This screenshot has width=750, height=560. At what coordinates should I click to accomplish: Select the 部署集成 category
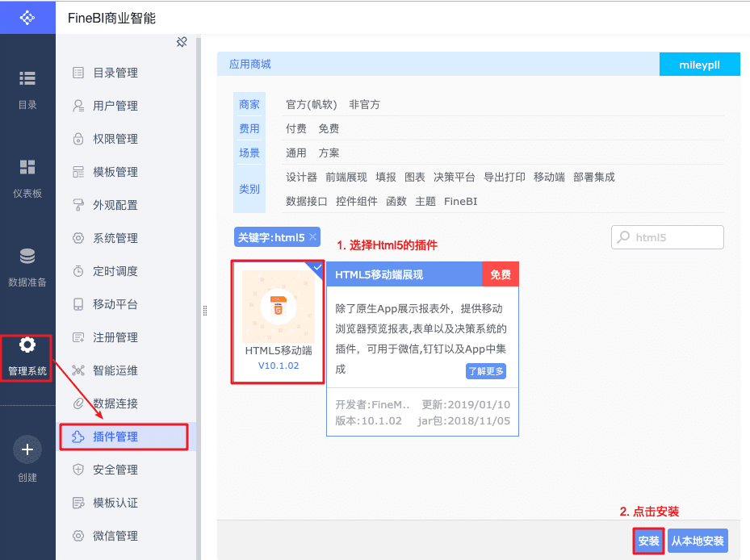594,178
